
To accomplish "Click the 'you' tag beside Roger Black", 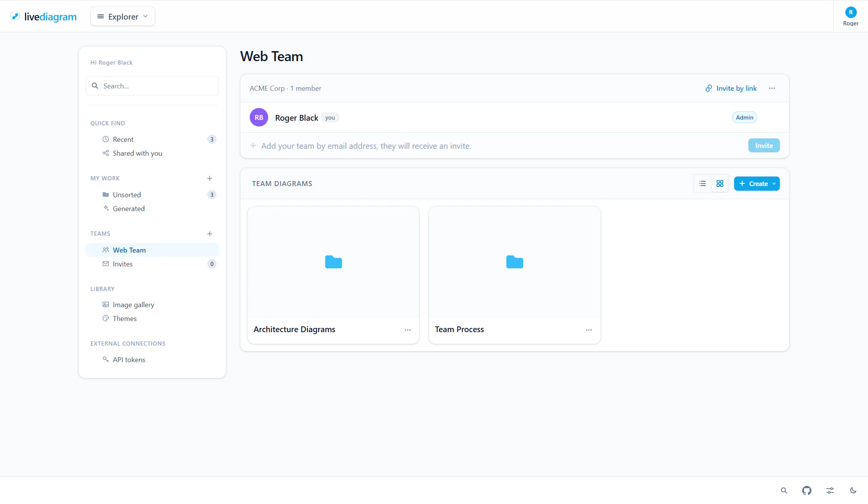I will [x=330, y=118].
